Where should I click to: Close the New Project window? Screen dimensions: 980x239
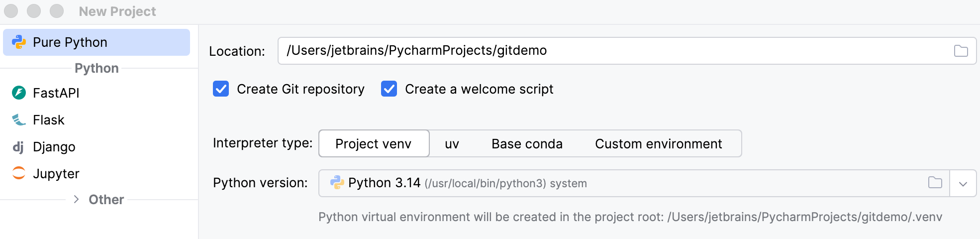pyautogui.click(x=11, y=11)
